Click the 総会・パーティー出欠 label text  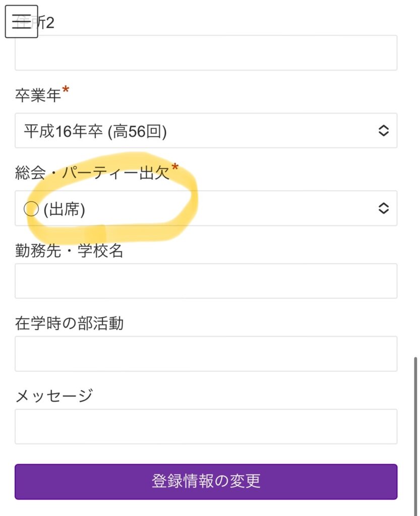point(92,173)
